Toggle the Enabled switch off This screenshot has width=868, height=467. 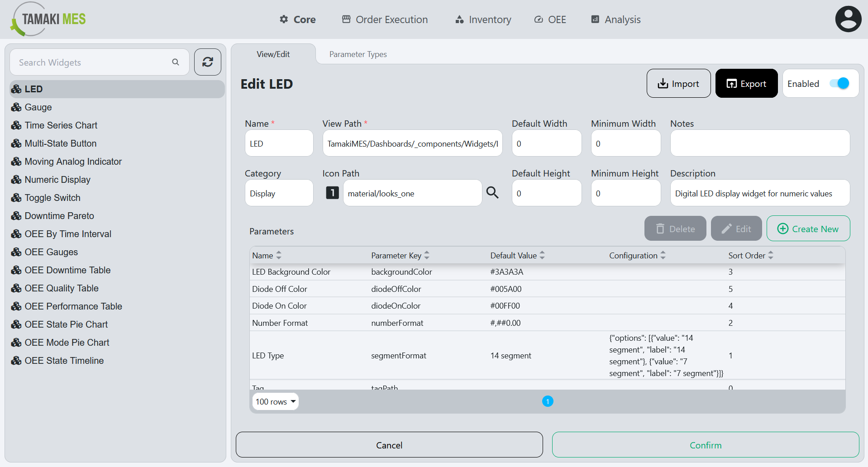pos(839,84)
